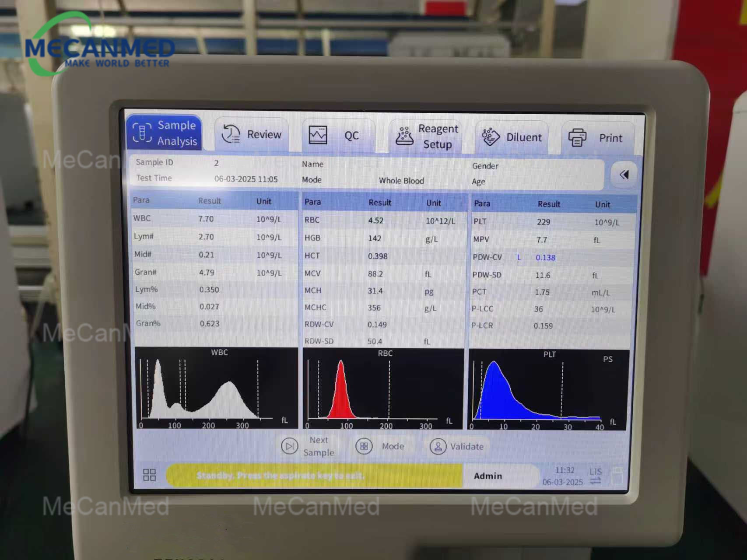Open the Mode selection grid icon
The image size is (747, 560).
click(365, 446)
